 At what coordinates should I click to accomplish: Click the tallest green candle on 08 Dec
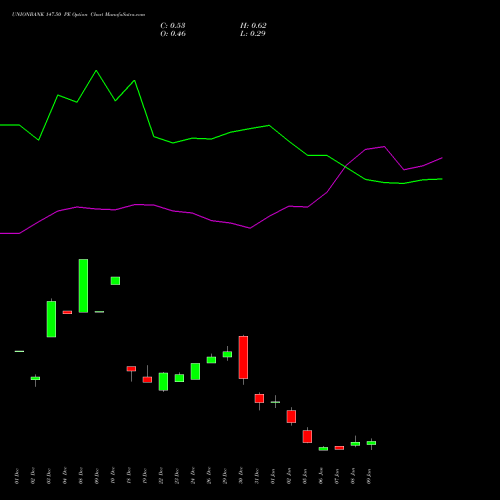click(83, 286)
